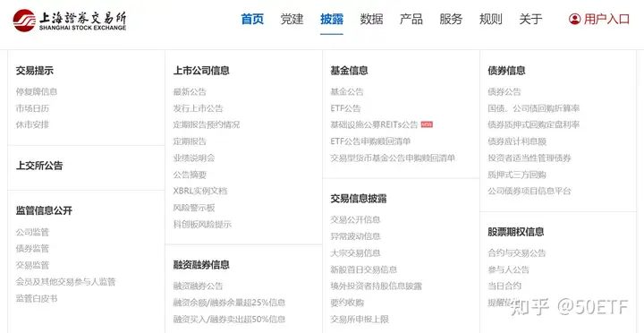Go to 停复牌信息
The image size is (644, 333).
37,91
